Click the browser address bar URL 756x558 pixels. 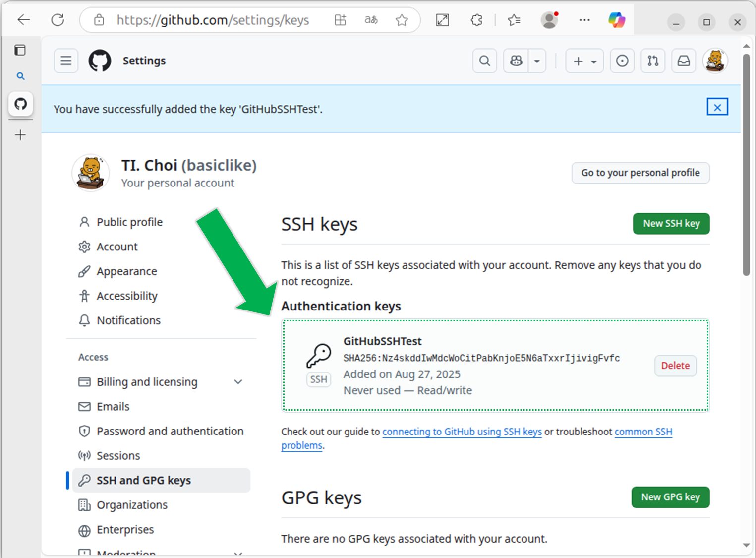213,20
